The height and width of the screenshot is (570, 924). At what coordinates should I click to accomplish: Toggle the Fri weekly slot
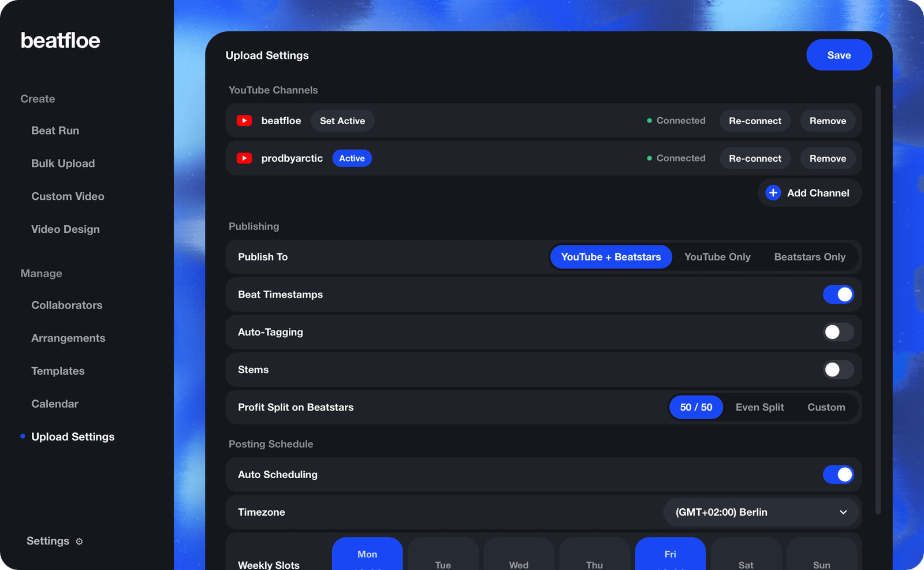coord(670,554)
